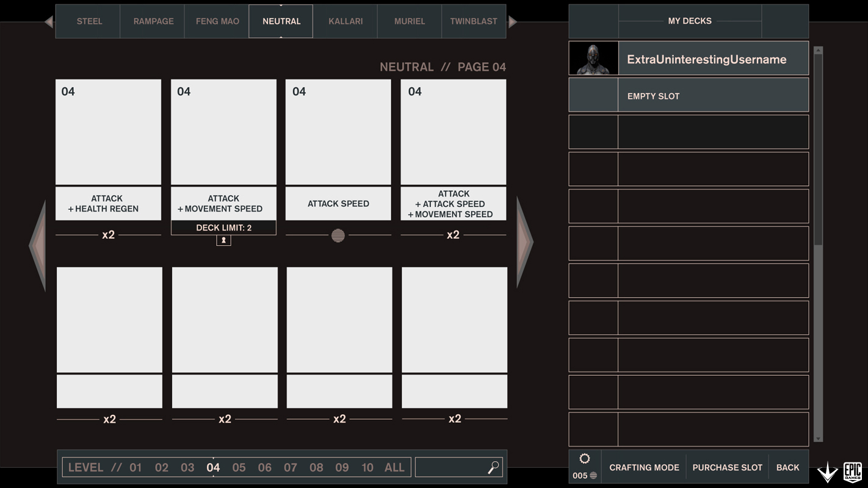The image size is (868, 488).
Task: Select the Attack + Health Regen card
Action: [108, 149]
